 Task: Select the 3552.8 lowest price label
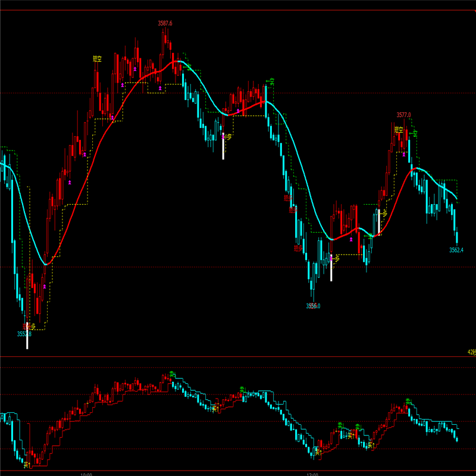24,334
